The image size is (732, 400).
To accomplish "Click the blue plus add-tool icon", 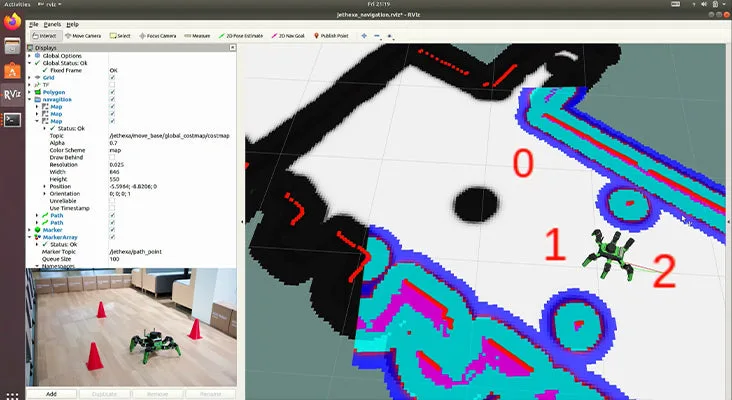I will point(364,35).
